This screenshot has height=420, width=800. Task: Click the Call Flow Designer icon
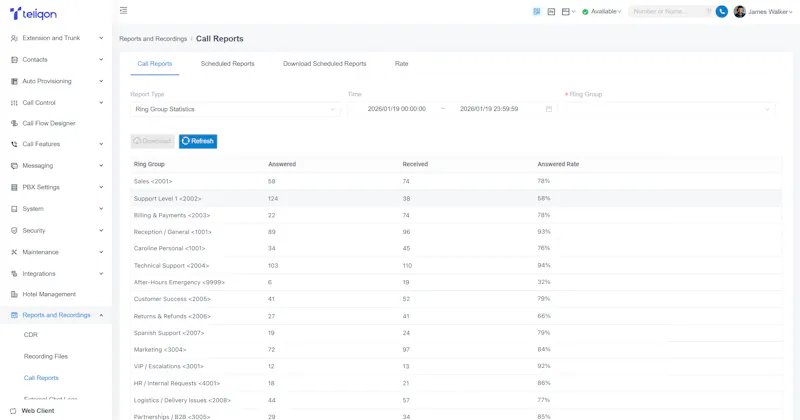coord(14,123)
